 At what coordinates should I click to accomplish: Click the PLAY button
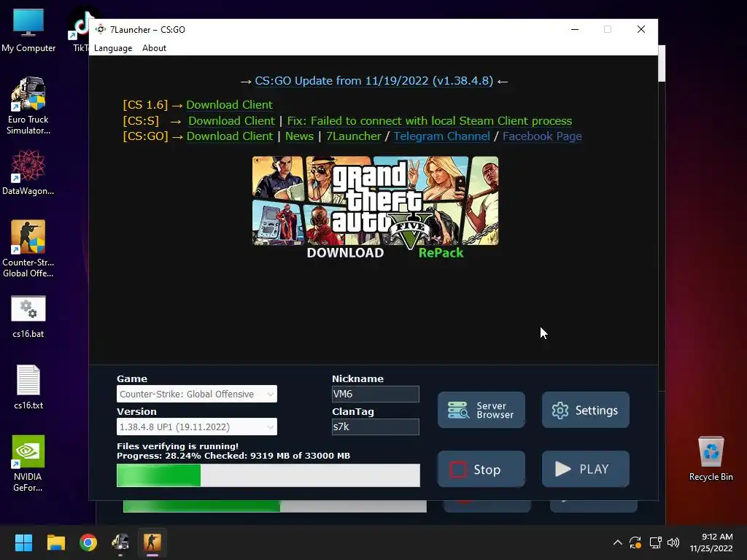click(x=586, y=470)
